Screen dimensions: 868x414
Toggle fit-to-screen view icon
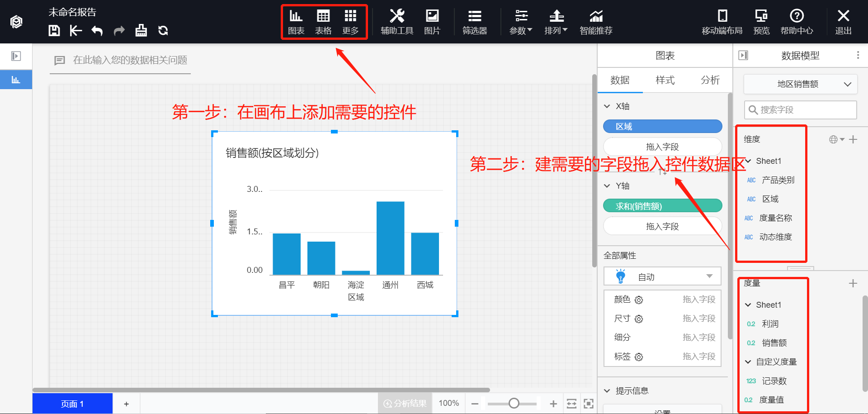(x=588, y=404)
